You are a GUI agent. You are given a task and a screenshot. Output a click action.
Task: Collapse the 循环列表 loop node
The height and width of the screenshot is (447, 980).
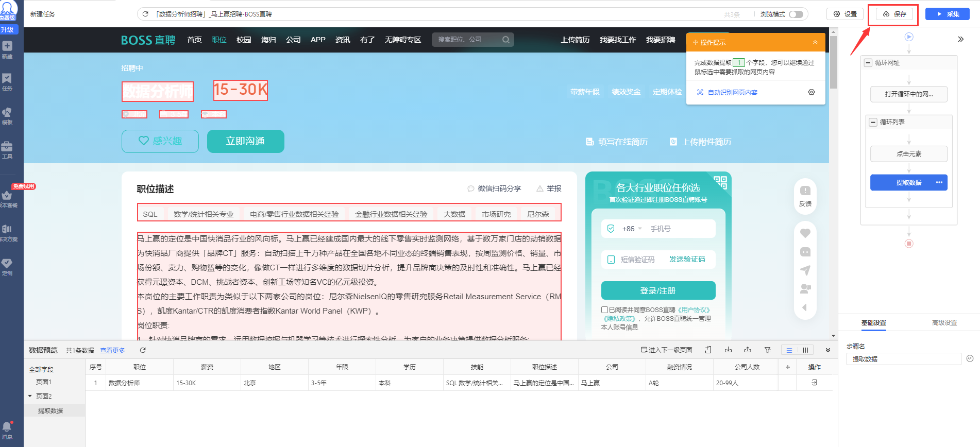(x=873, y=122)
